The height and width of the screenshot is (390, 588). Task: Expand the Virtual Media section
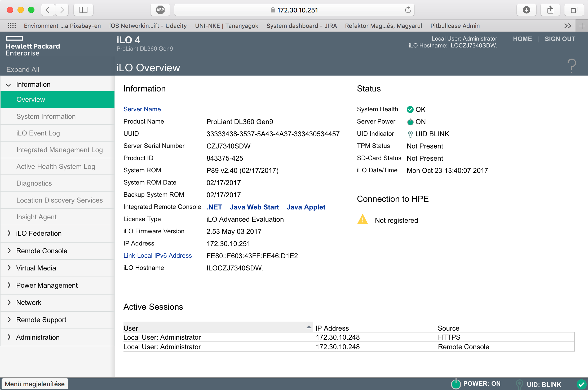pyautogui.click(x=9, y=268)
